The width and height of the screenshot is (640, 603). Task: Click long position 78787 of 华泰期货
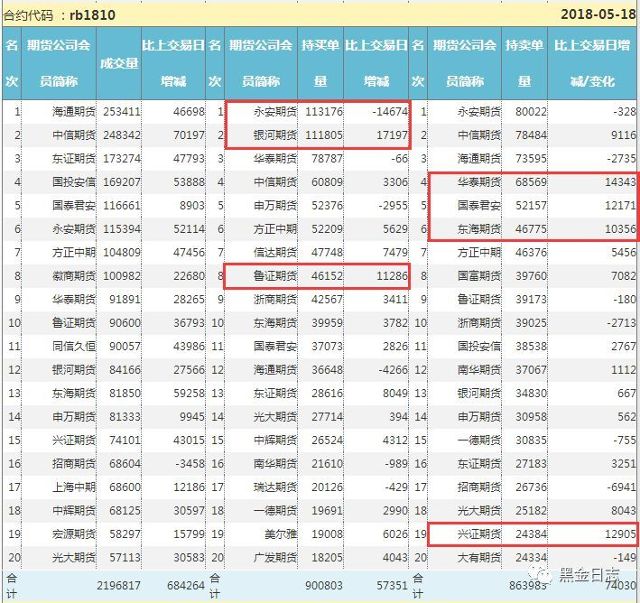pos(327,158)
